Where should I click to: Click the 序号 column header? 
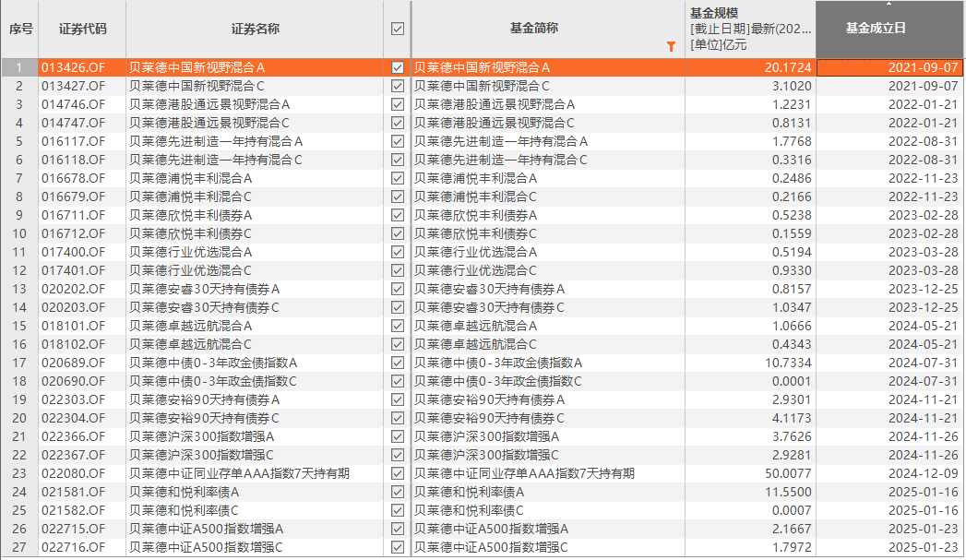20,29
